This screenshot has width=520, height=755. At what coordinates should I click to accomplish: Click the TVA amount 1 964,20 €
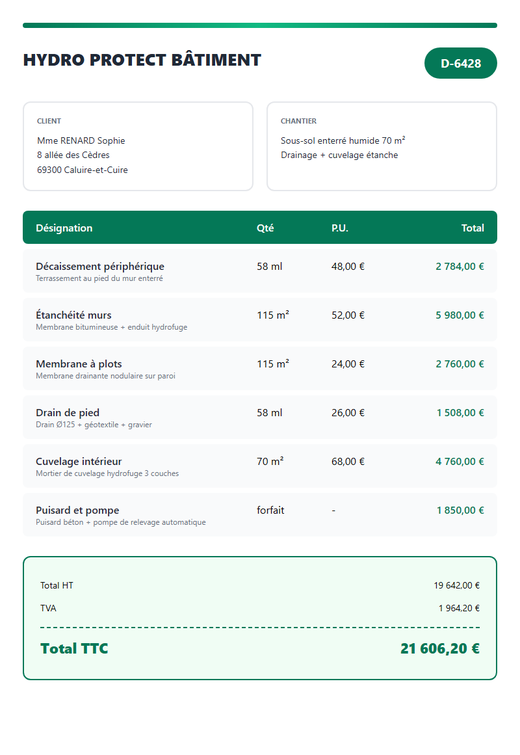[x=459, y=608]
